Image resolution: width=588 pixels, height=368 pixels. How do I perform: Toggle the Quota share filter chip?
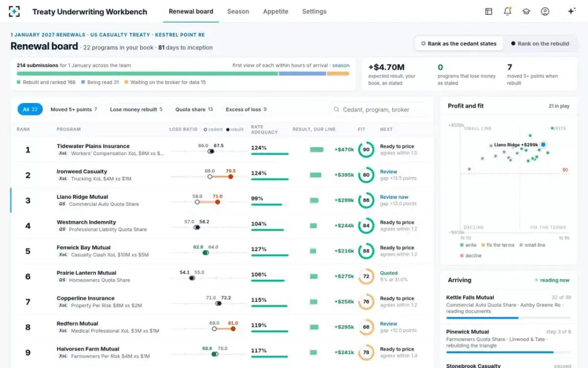(194, 109)
